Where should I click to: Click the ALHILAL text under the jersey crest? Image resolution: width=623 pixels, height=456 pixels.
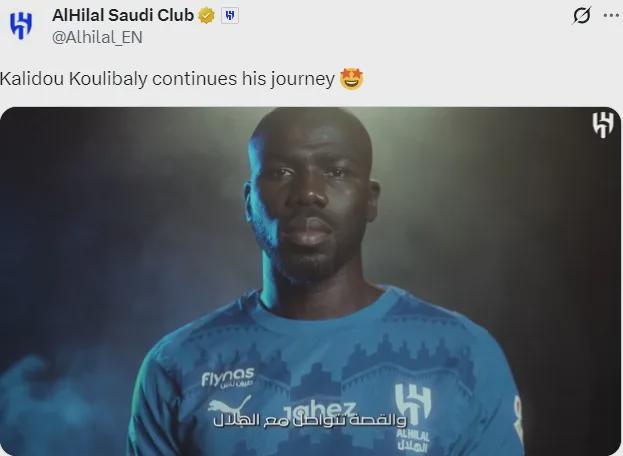point(414,436)
